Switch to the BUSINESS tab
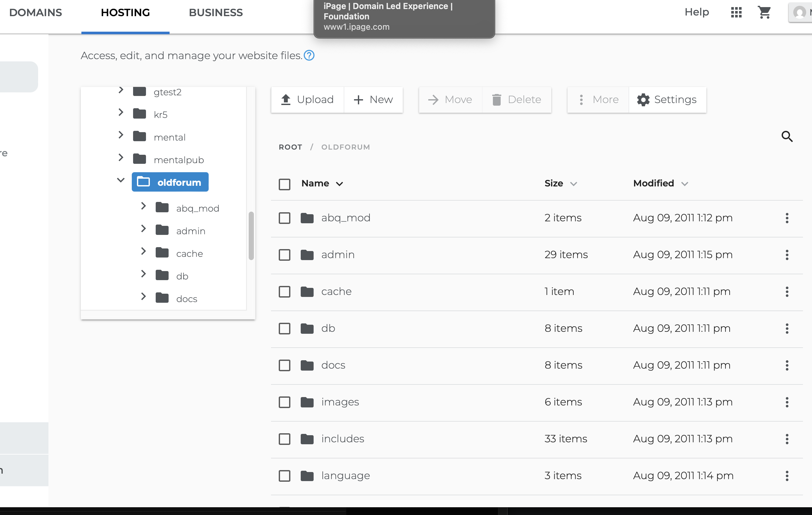 (x=215, y=13)
